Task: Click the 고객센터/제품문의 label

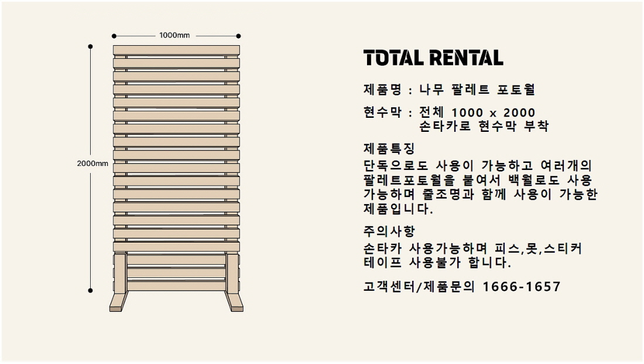Action: pyautogui.click(x=420, y=287)
